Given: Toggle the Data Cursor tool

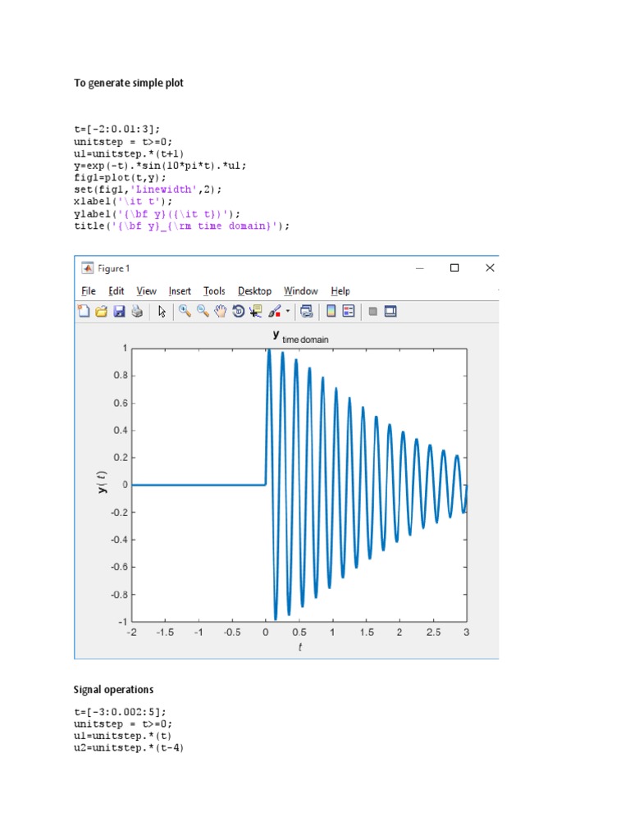Looking at the screenshot, I should (x=256, y=311).
